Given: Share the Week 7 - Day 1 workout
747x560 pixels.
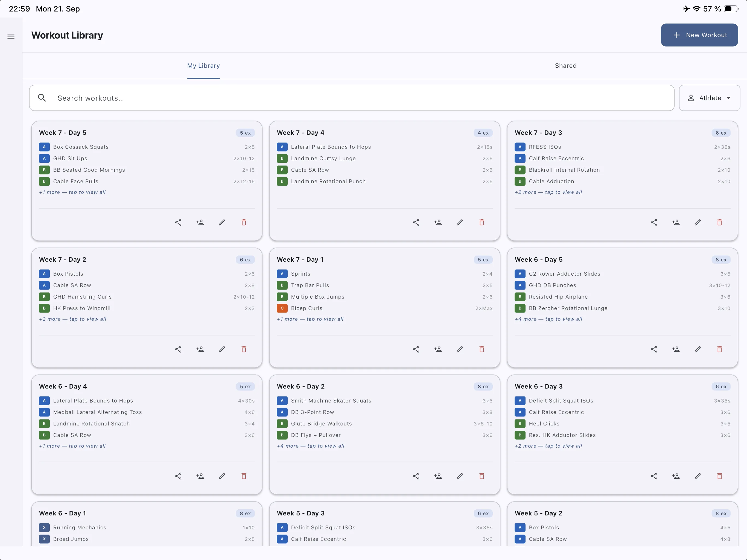Looking at the screenshot, I should (x=416, y=349).
